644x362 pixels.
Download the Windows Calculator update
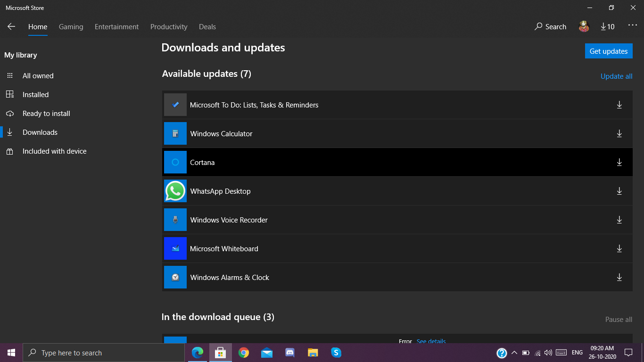pyautogui.click(x=619, y=133)
